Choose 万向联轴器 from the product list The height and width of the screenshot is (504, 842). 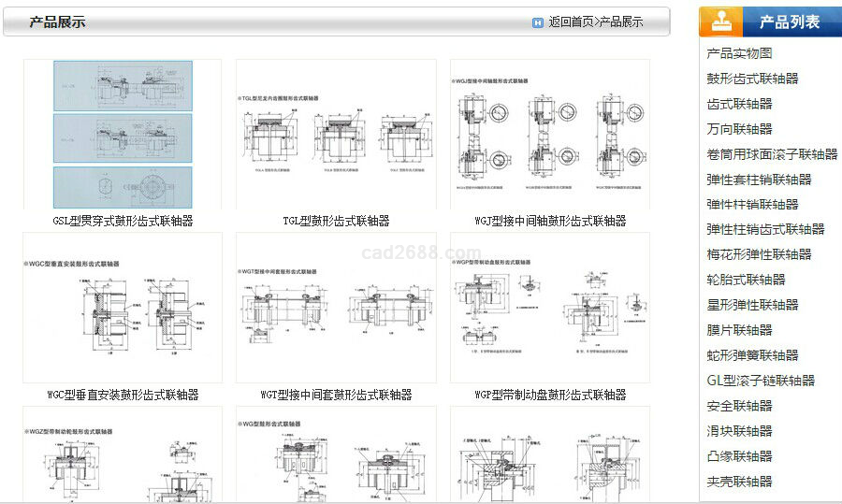click(739, 129)
